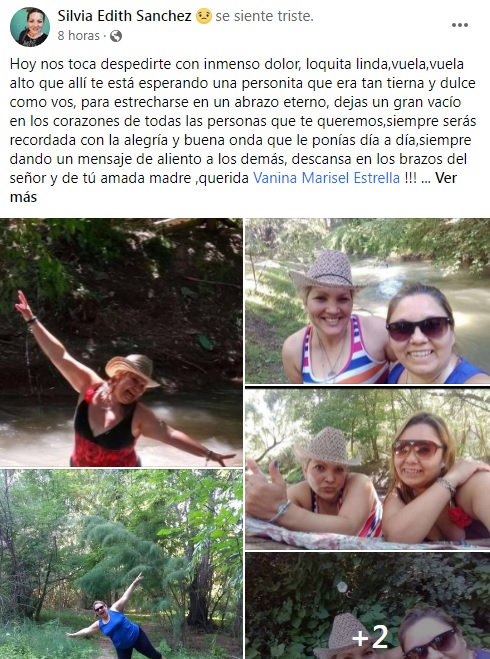Click the thumbs-up hand in the blanket photo
490x659 pixels.
coord(266,490)
